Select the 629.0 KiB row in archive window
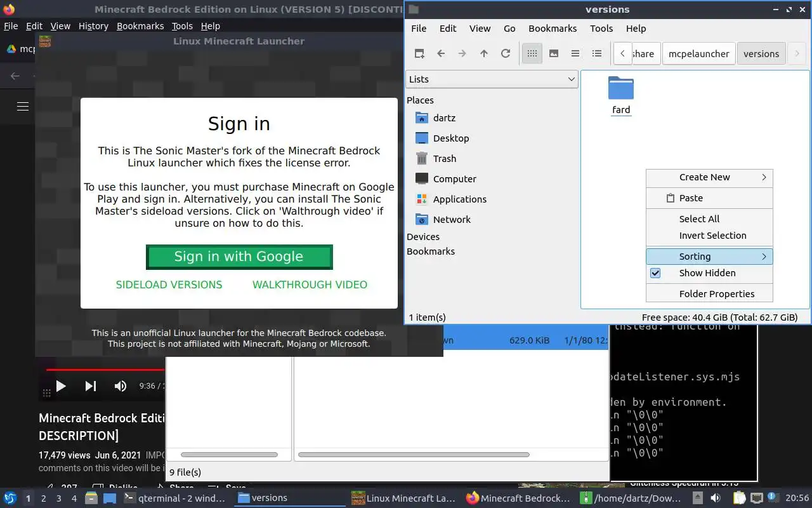This screenshot has height=508, width=812. [526, 340]
